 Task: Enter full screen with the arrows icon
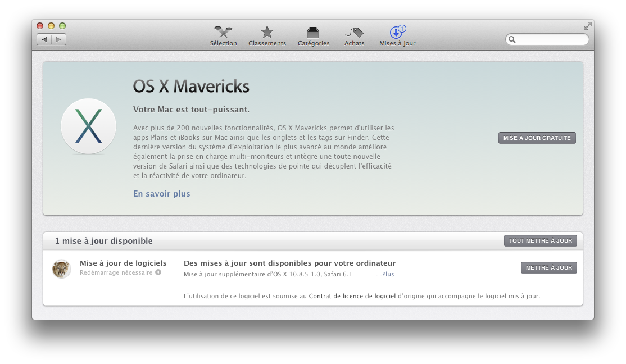tap(587, 26)
